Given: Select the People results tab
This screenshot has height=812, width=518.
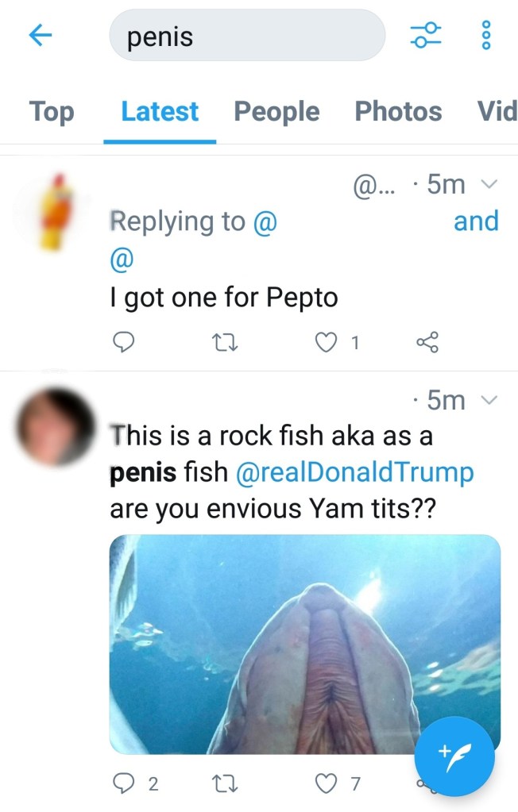Looking at the screenshot, I should 276,112.
